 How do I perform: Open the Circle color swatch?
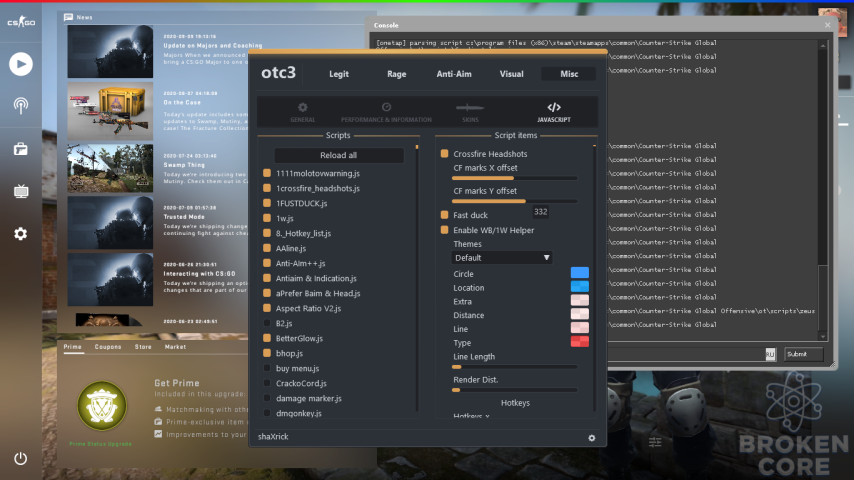pos(580,272)
